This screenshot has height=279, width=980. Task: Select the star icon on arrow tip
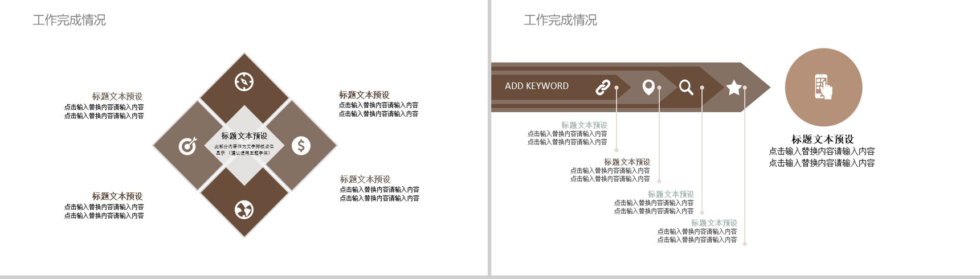click(x=734, y=87)
